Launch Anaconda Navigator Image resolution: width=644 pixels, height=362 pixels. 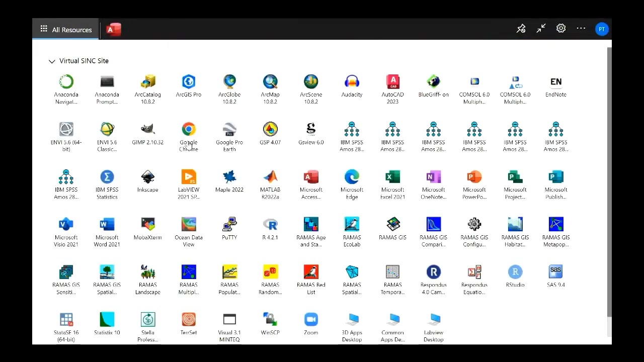click(x=66, y=89)
